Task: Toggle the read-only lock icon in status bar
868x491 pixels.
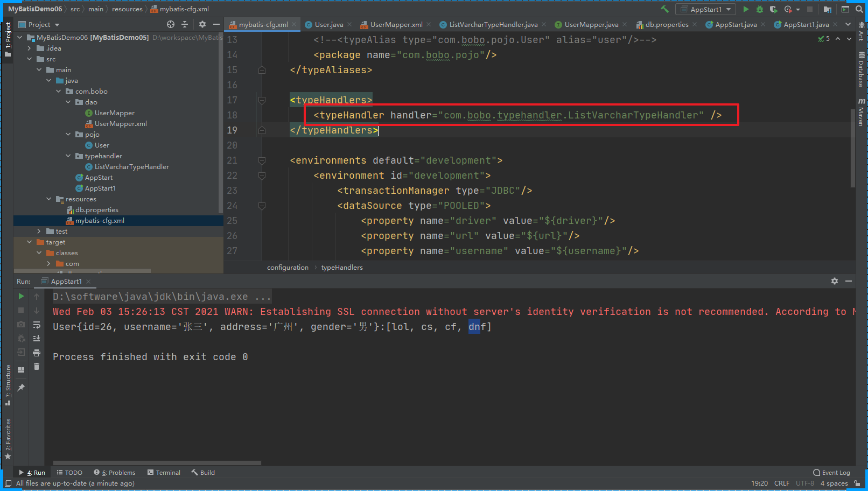Action: point(857,483)
